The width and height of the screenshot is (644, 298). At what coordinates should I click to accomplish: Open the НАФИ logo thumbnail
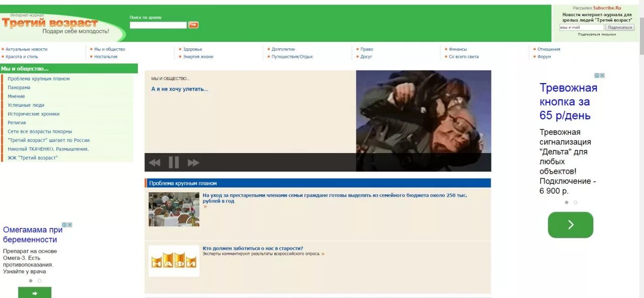click(x=174, y=261)
